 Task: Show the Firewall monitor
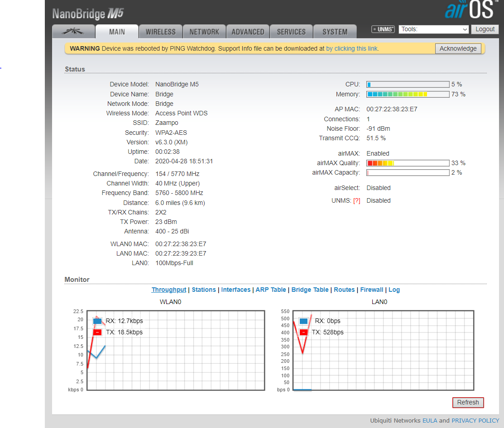click(372, 290)
